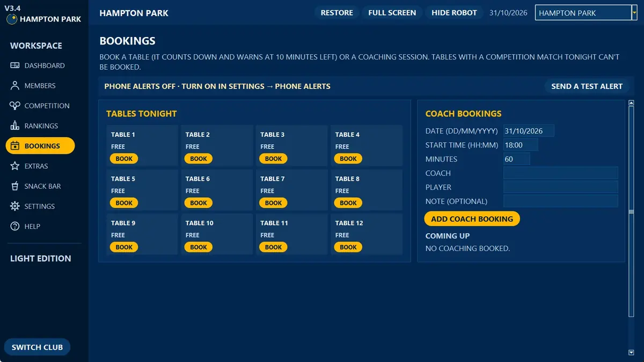Viewport: 644px width, 362px height.
Task: Book Table 8
Action: click(x=348, y=203)
